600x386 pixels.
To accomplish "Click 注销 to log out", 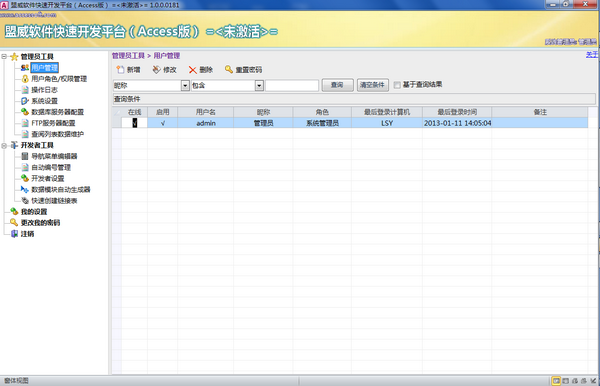I will pos(27,234).
